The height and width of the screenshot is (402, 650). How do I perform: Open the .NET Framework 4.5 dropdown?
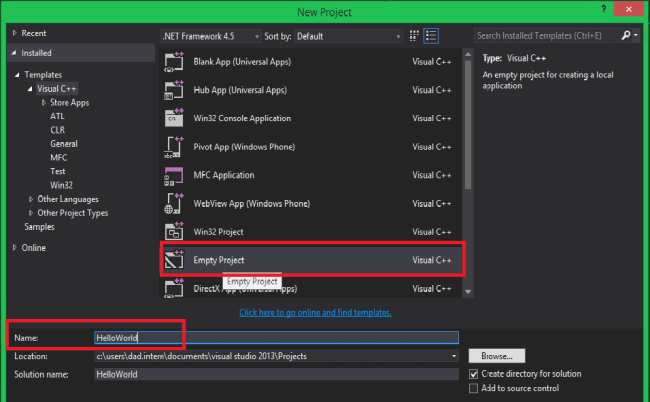pos(211,36)
